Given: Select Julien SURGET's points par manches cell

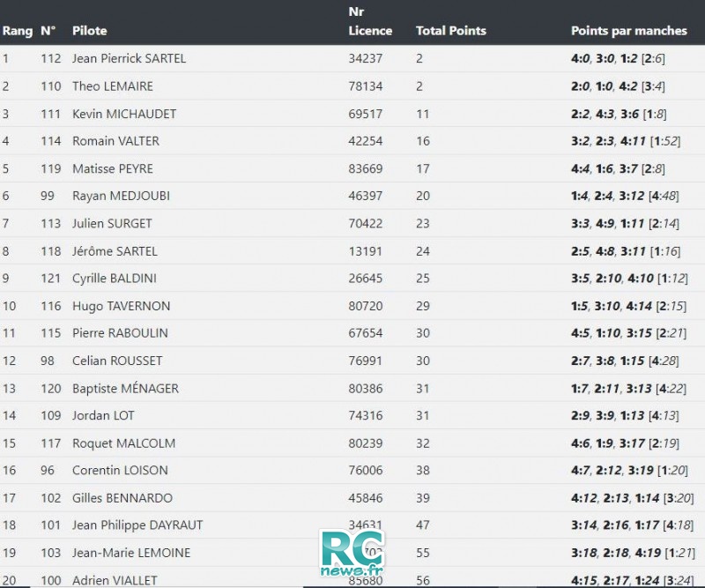Looking at the screenshot, I should pyautogui.click(x=625, y=224).
